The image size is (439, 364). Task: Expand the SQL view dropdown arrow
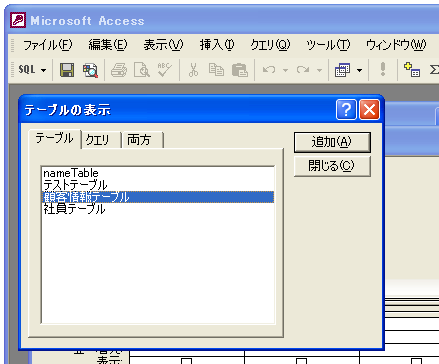tap(43, 70)
